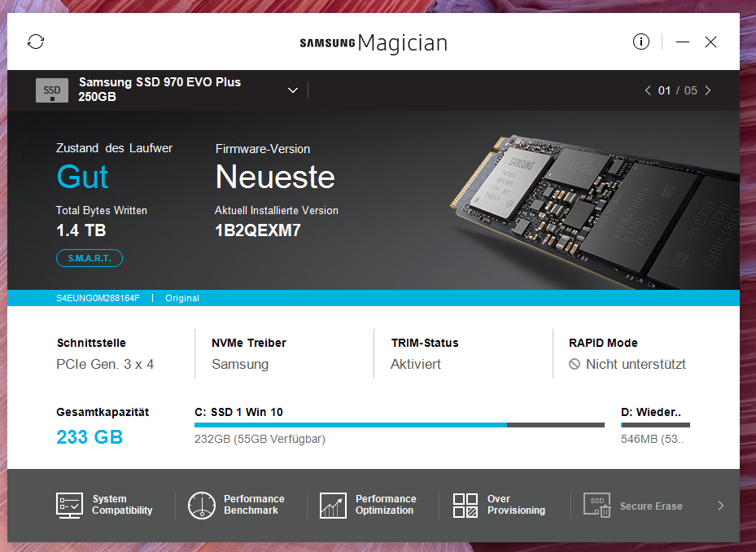Open Performance Benchmark label
The height and width of the screenshot is (552, 756).
(254, 505)
